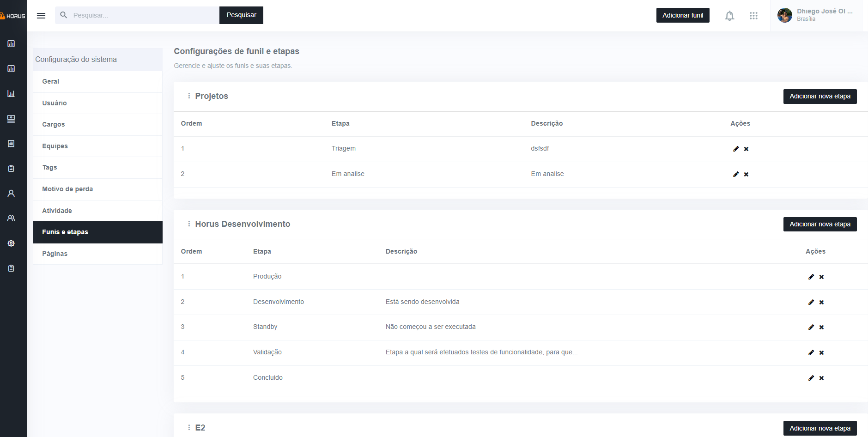Open user profile Dhiego José menu
Screen dimensions: 868x437
click(816, 15)
